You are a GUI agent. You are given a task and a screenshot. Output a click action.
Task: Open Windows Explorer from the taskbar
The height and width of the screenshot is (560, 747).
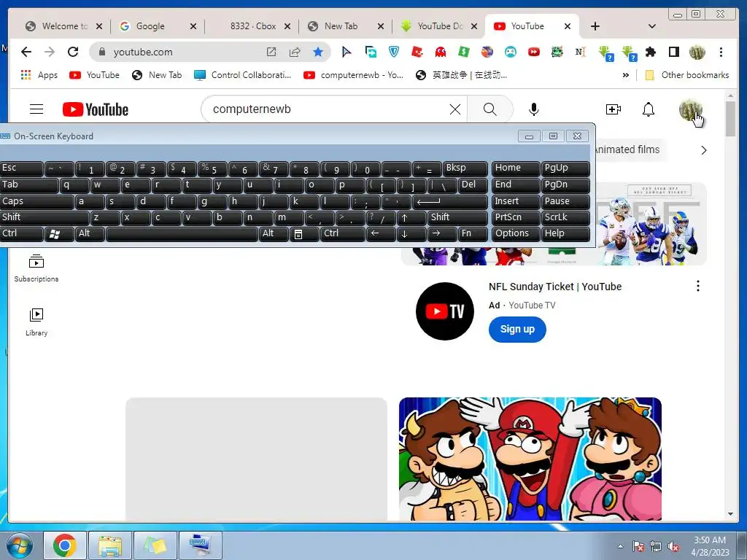coord(109,545)
